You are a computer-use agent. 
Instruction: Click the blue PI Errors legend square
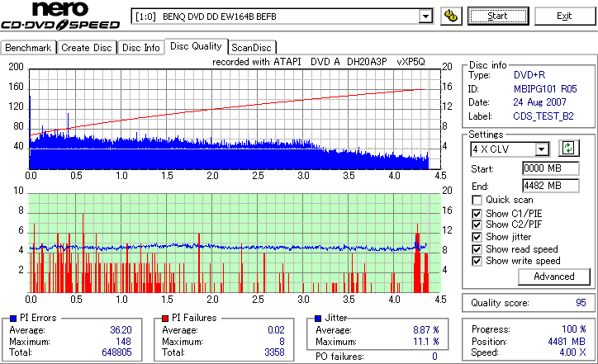point(13,319)
